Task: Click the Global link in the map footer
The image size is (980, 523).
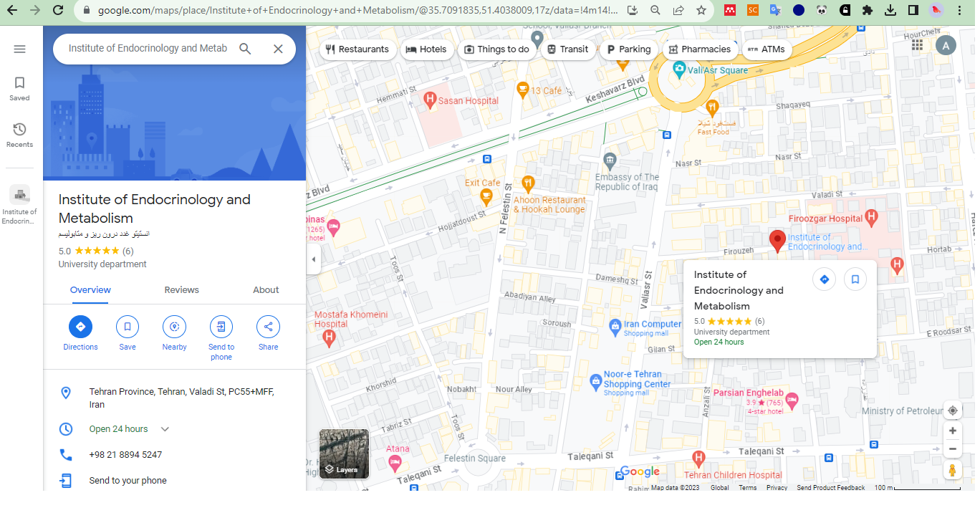Action: 719,488
